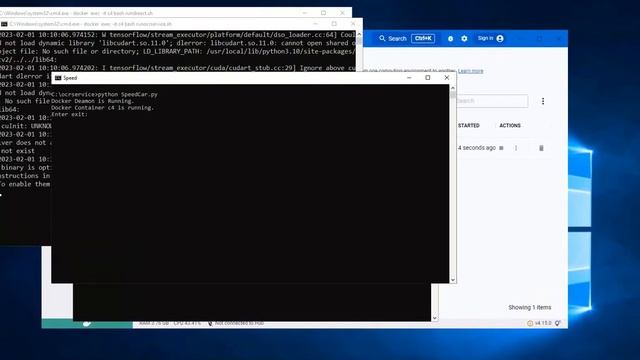Maximize the Speed console window
The height and width of the screenshot is (360, 640).
point(428,78)
